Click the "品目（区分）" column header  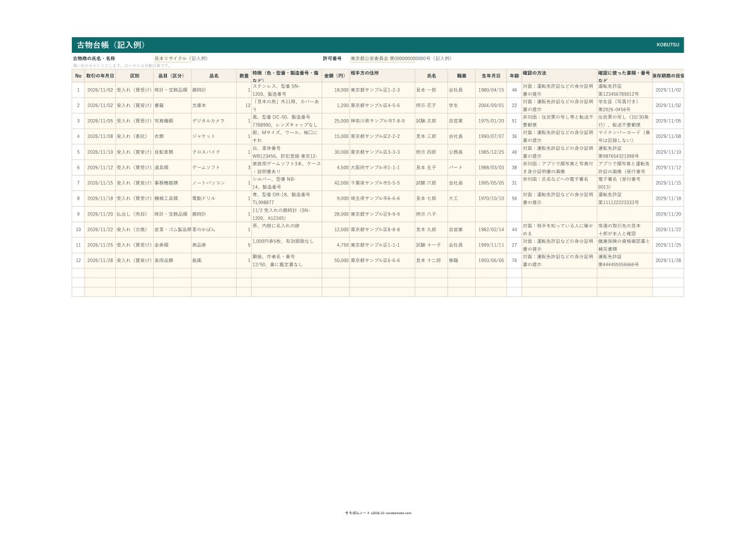point(172,76)
